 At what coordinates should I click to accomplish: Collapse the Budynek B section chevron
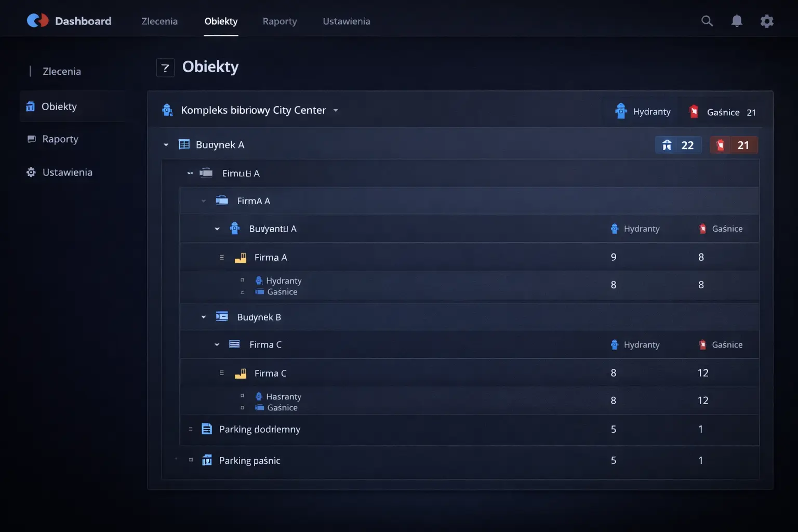tap(204, 317)
